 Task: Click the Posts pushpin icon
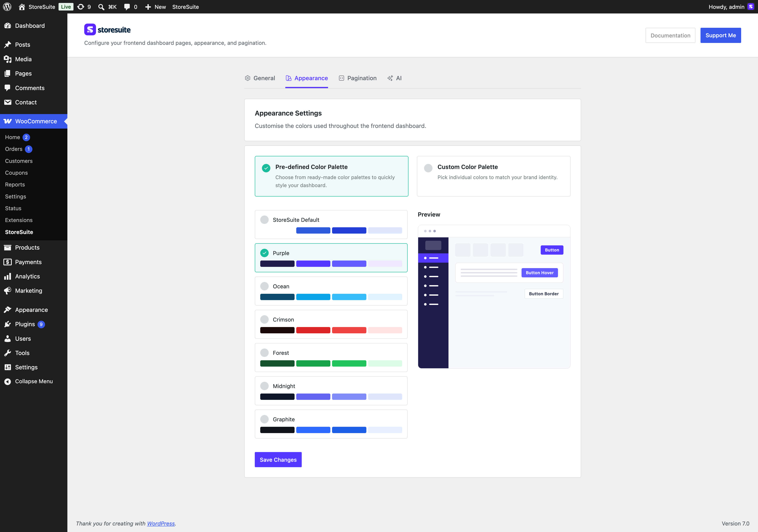point(8,45)
